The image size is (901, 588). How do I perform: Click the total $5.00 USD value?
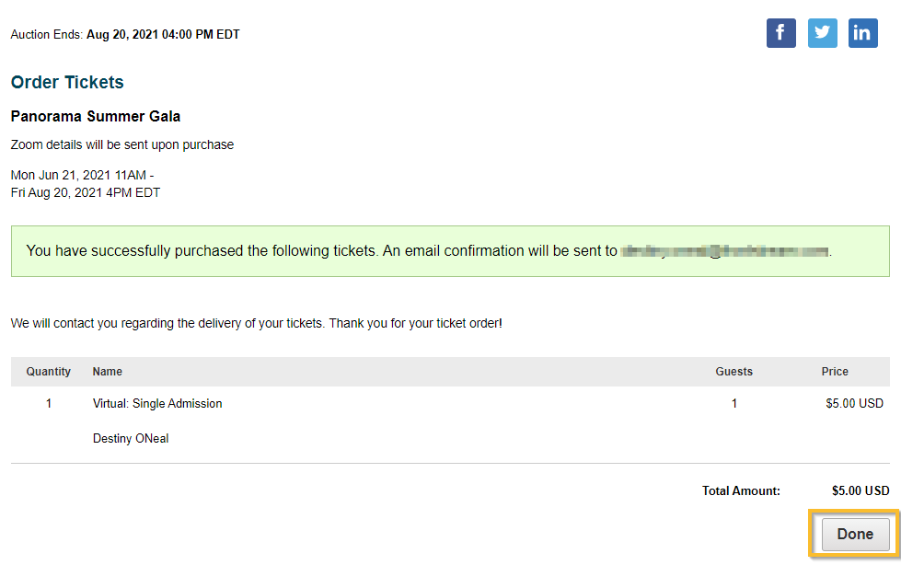pos(861,490)
